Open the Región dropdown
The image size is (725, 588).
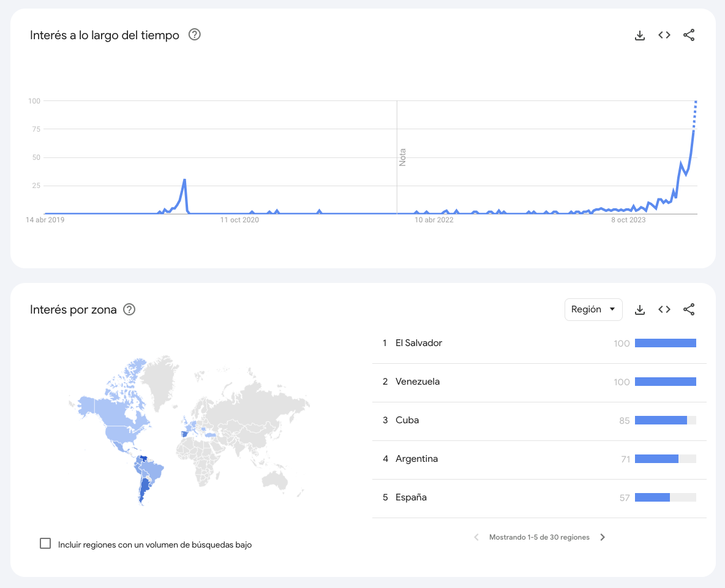pyautogui.click(x=593, y=310)
